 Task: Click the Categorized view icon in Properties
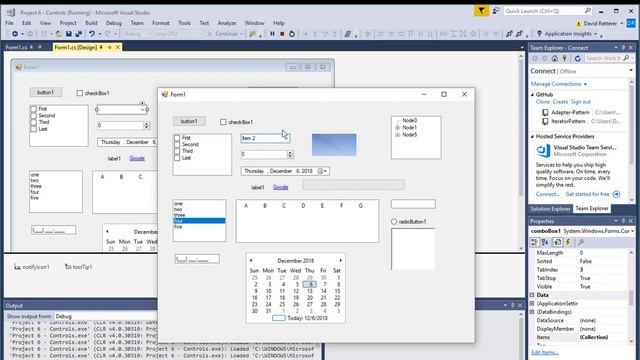coord(534,242)
